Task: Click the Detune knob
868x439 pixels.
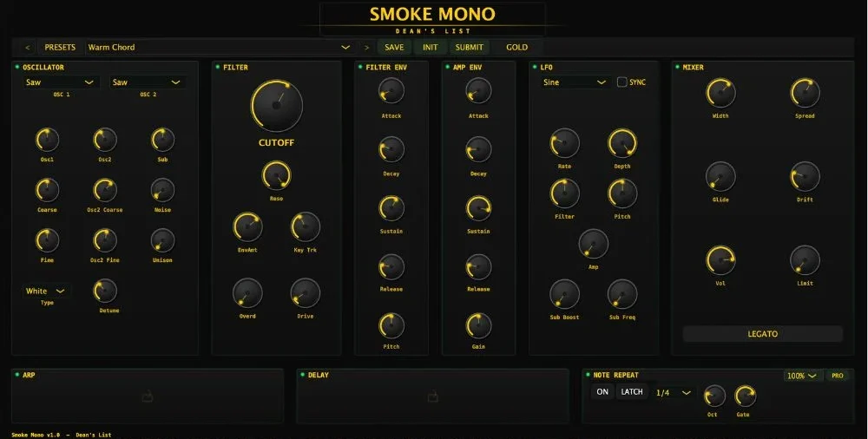Action: tap(105, 292)
